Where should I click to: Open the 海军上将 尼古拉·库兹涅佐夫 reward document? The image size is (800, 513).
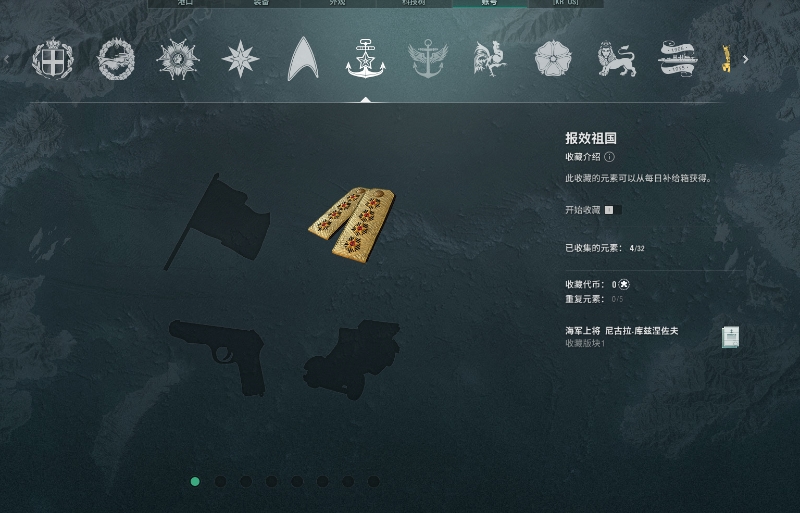[730, 337]
